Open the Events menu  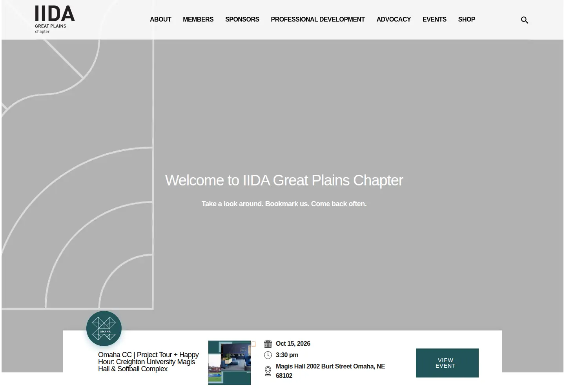(434, 19)
